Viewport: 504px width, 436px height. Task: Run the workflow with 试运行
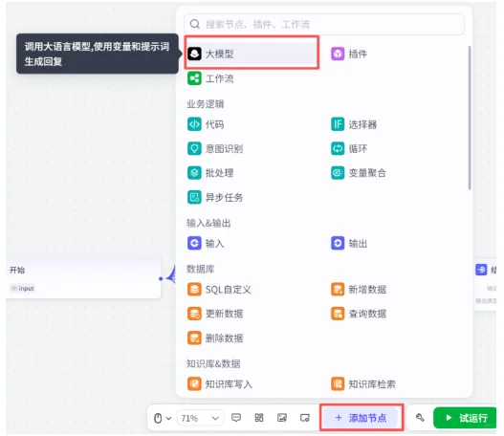465,418
